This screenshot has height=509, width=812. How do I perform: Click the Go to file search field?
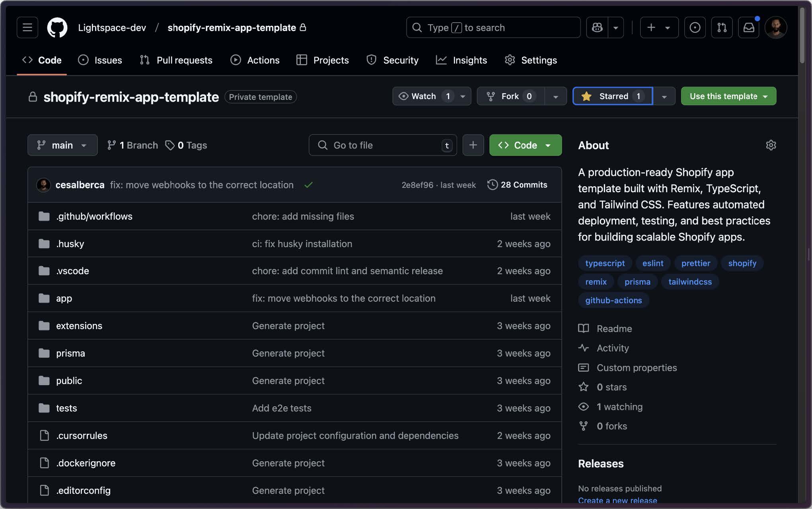(383, 145)
